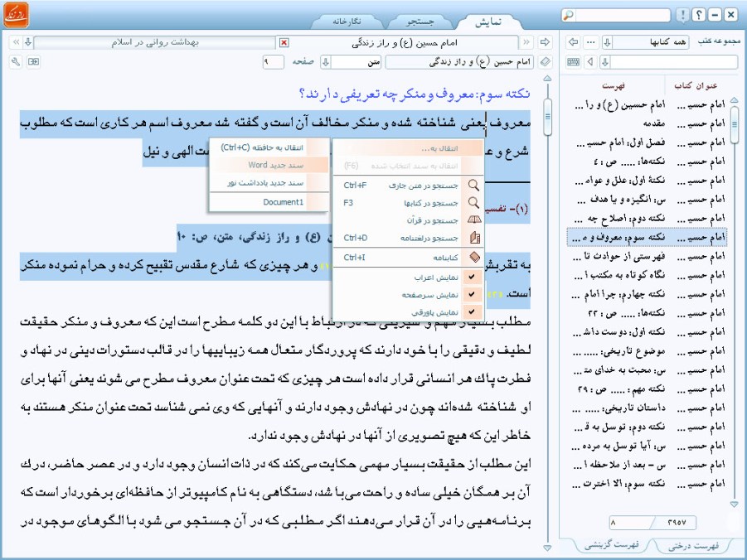Click the فهرست column header
The width and height of the screenshot is (747, 560).
point(614,85)
